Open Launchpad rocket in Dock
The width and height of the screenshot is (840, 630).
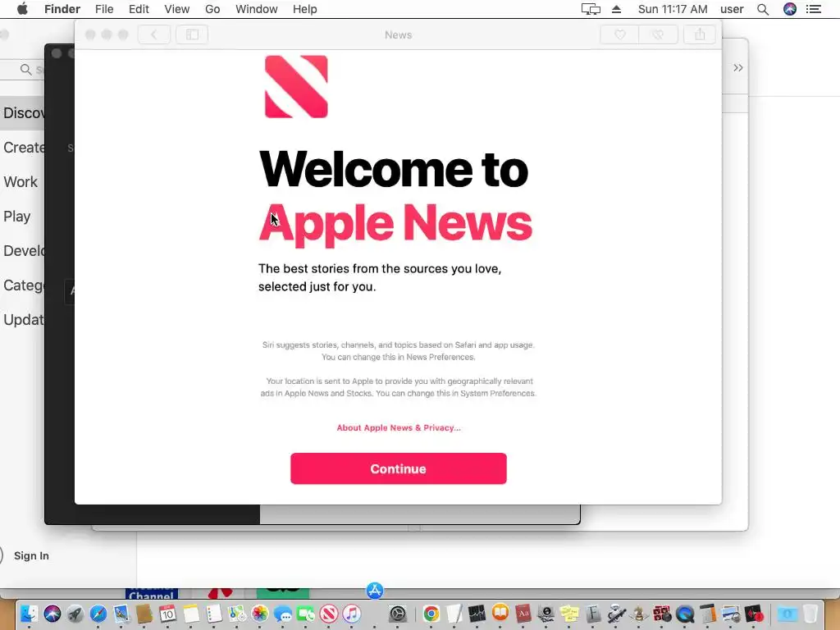[x=75, y=614]
